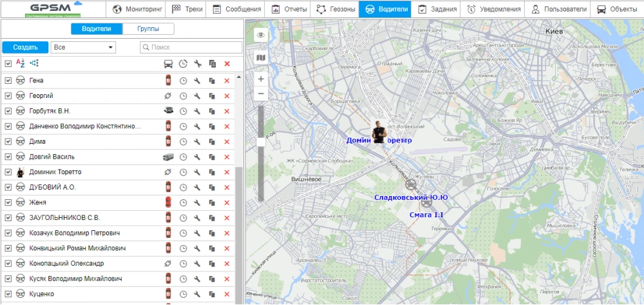Zoom in on the map with plus button
The width and height of the screenshot is (644, 305).
(x=261, y=79)
